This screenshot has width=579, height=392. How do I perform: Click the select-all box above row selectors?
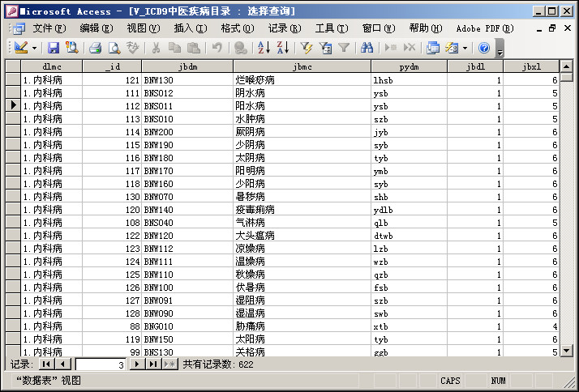(13, 66)
